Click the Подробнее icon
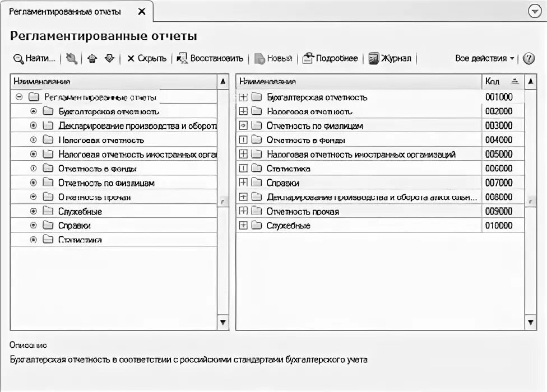 [308, 58]
